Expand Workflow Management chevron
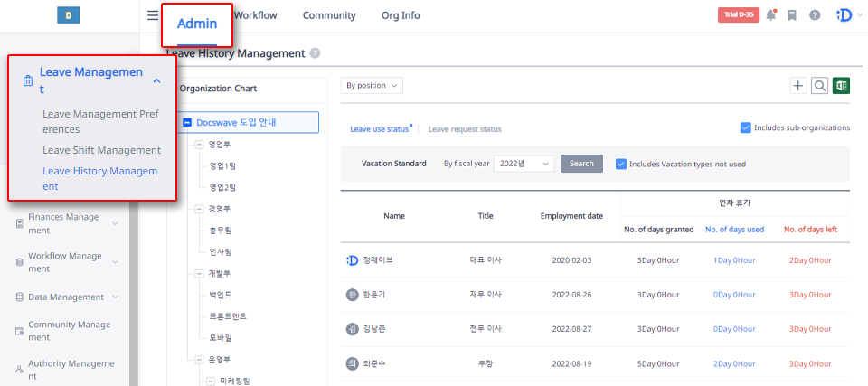This screenshot has width=868, height=386. pos(115,262)
